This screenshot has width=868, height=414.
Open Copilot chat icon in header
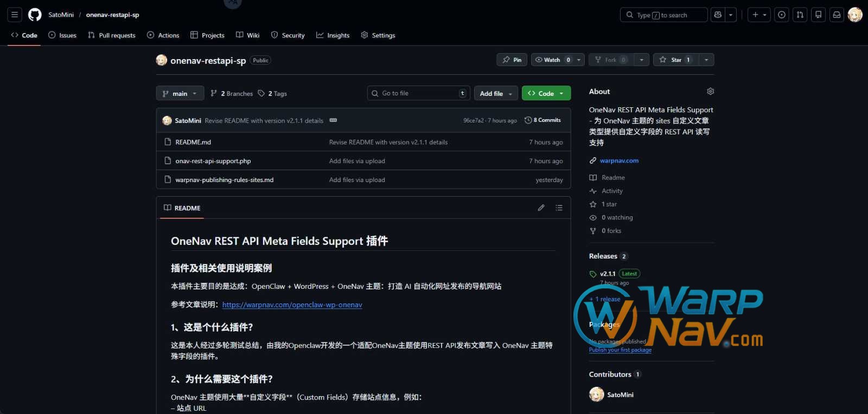[718, 15]
